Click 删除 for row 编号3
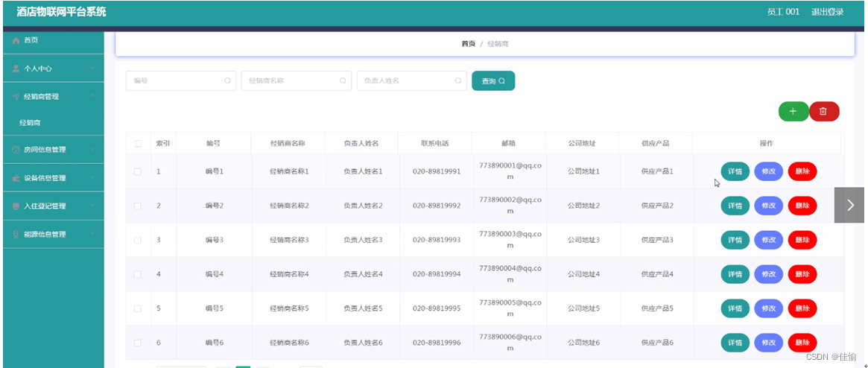This screenshot has height=368, width=868. click(802, 240)
